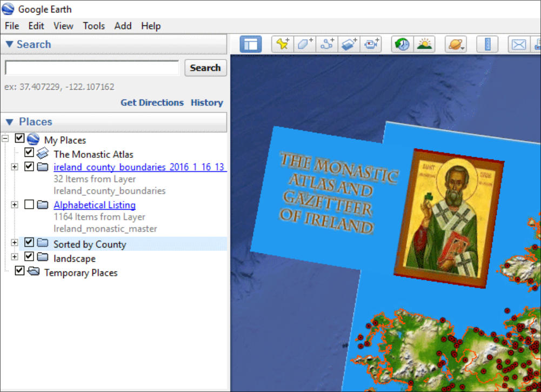Click folder icon of ireland_county_boundaries
Viewport: 541px width, 392px height.
point(43,167)
